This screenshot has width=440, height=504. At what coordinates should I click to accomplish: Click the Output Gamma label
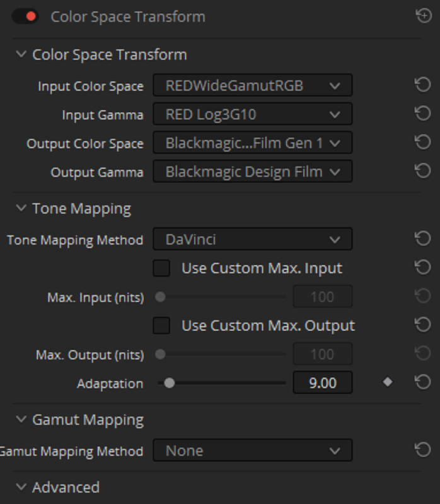(97, 172)
